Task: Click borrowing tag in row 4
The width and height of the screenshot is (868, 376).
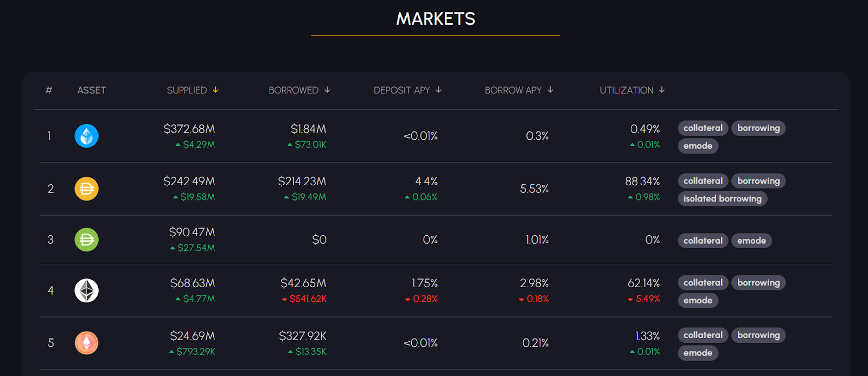Action: click(x=758, y=283)
